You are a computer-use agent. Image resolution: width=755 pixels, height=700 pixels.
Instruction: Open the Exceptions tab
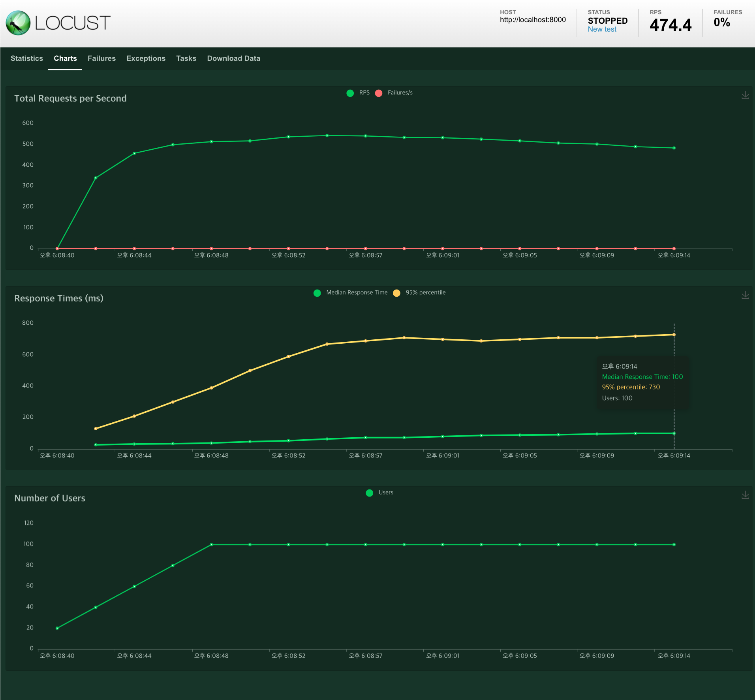point(146,58)
